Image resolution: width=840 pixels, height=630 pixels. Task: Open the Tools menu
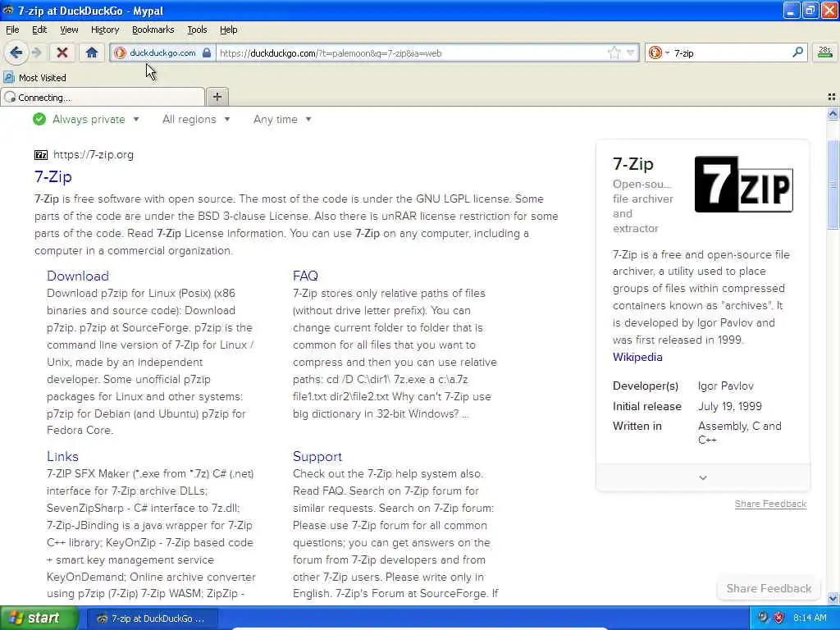point(197,30)
